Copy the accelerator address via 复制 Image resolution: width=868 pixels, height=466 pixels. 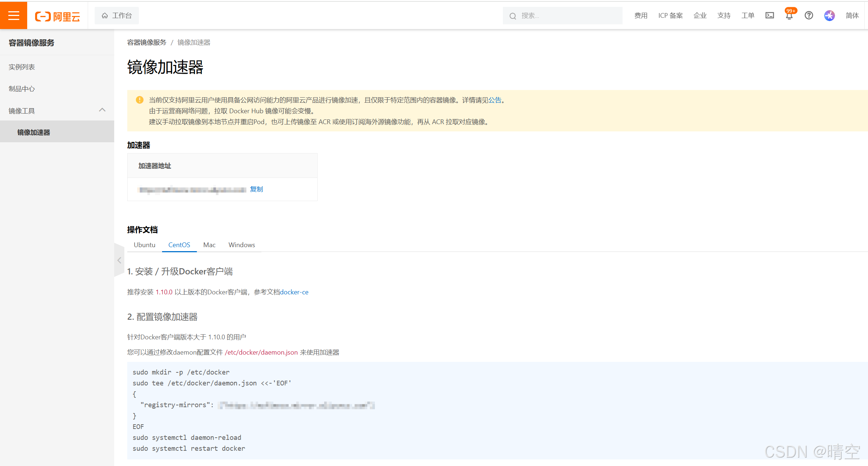[256, 189]
